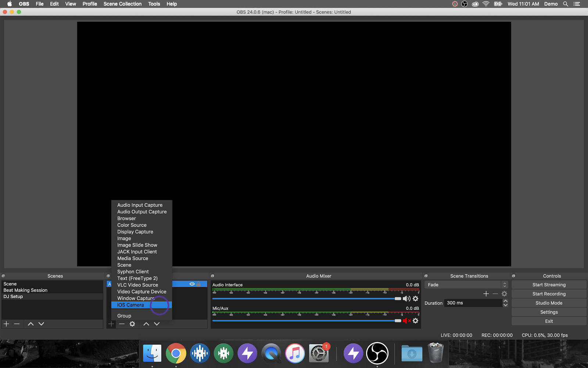Remove the selected source with the minus icon

122,324
